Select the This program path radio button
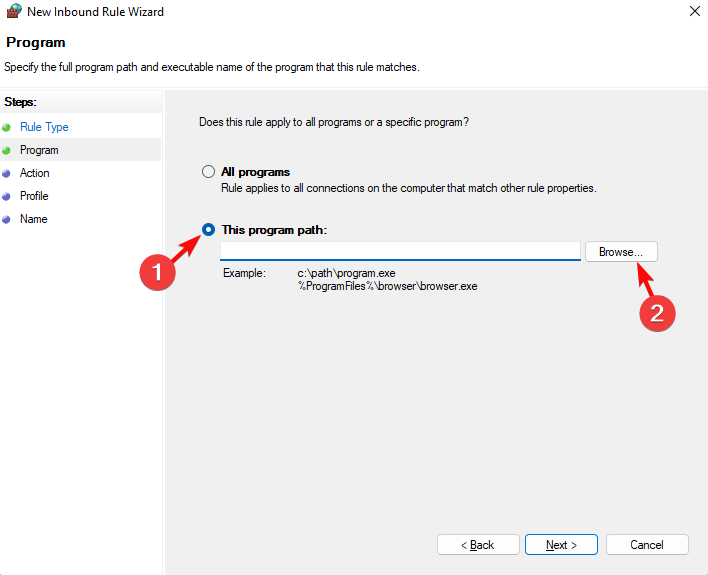 pyautogui.click(x=209, y=230)
